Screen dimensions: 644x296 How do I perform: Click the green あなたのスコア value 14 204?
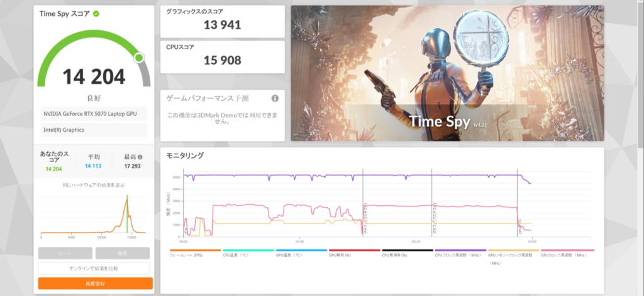point(54,169)
